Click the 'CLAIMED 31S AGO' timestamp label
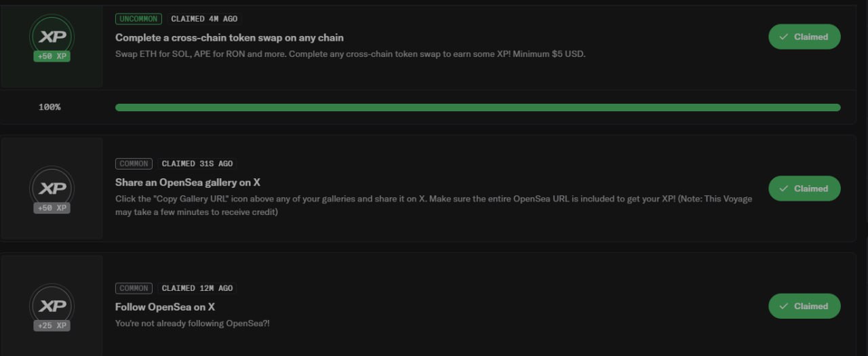The width and height of the screenshot is (868, 356). coord(197,163)
